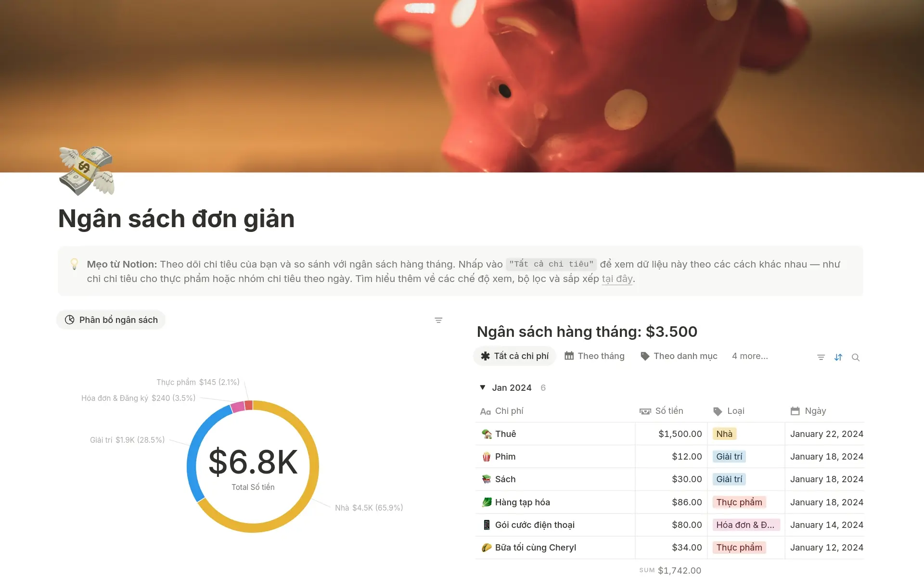924x577 pixels.
Task: Switch to the Theo danh mục tab
Action: pos(679,356)
